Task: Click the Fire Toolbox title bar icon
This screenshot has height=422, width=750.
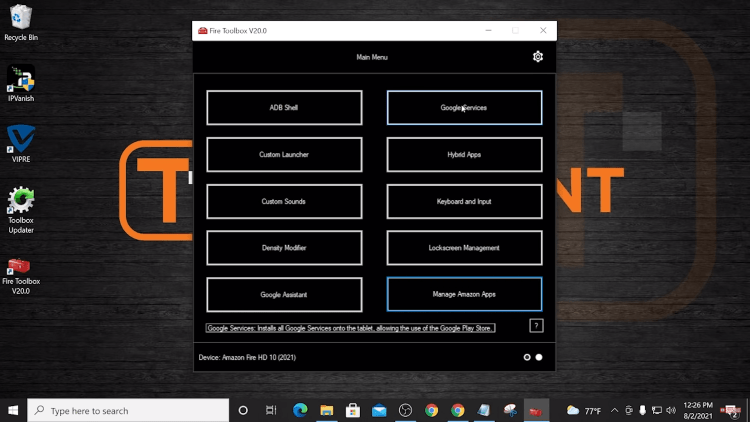Action: [x=202, y=31]
